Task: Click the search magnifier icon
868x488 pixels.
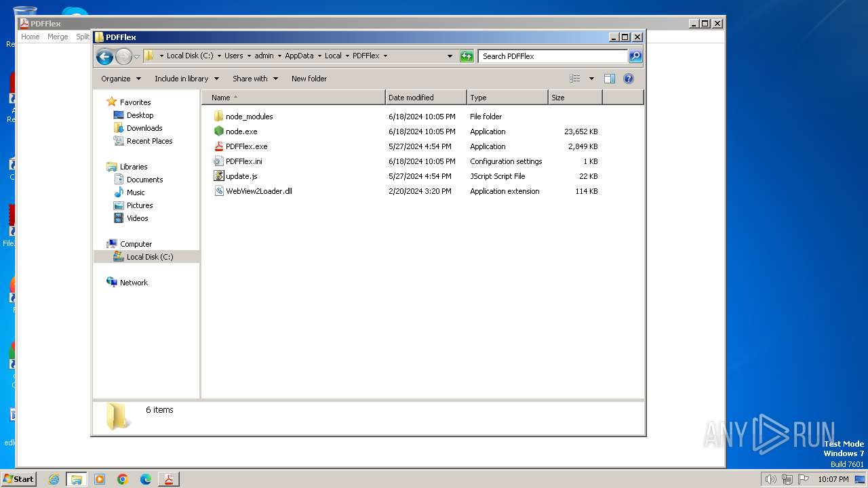Action: click(x=635, y=56)
